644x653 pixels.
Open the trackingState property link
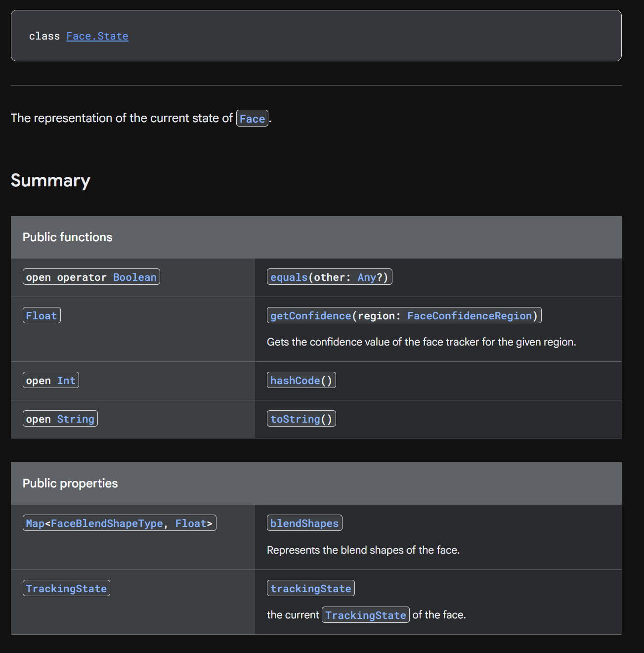[x=311, y=589]
